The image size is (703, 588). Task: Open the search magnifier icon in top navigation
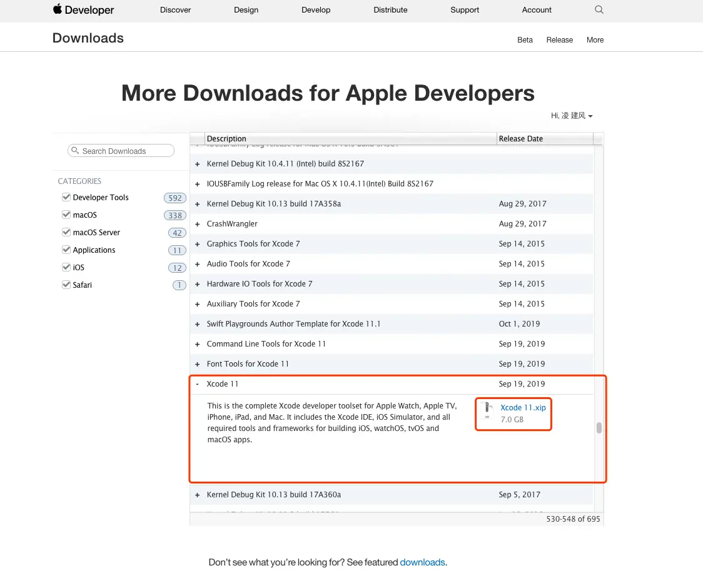click(x=599, y=9)
